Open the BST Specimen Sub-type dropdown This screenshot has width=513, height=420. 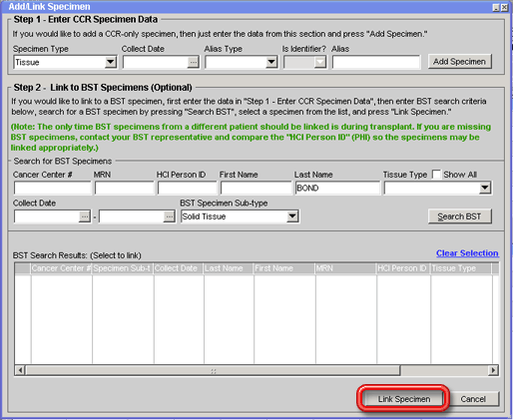pyautogui.click(x=292, y=216)
